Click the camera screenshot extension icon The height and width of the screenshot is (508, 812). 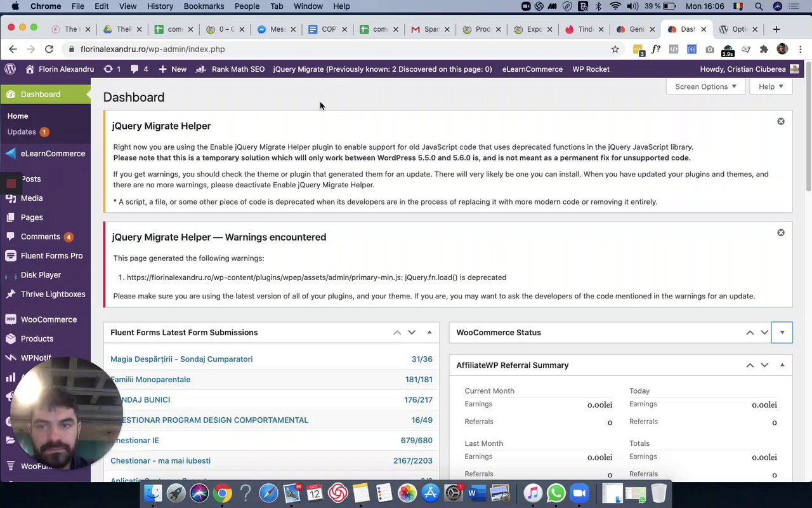[709, 49]
